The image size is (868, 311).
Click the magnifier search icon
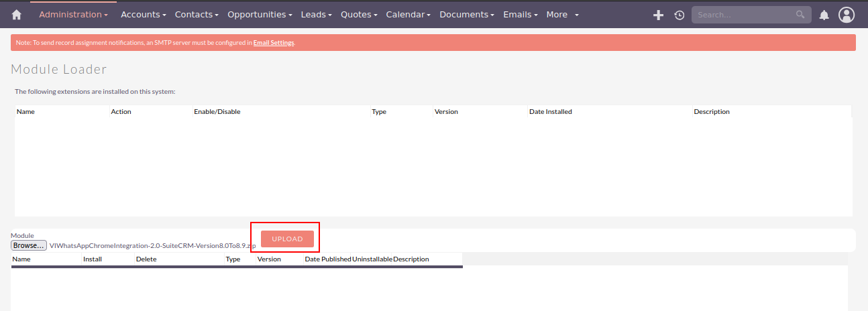point(800,14)
